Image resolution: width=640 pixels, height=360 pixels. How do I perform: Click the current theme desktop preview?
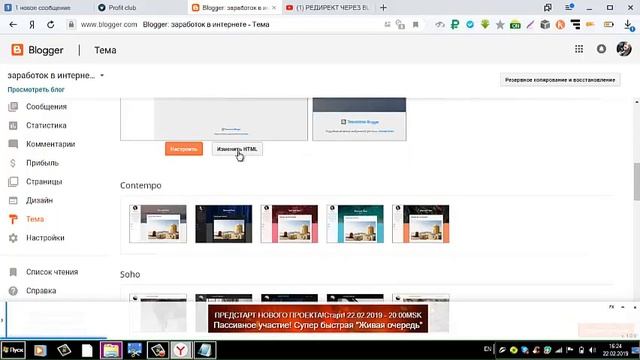214,119
